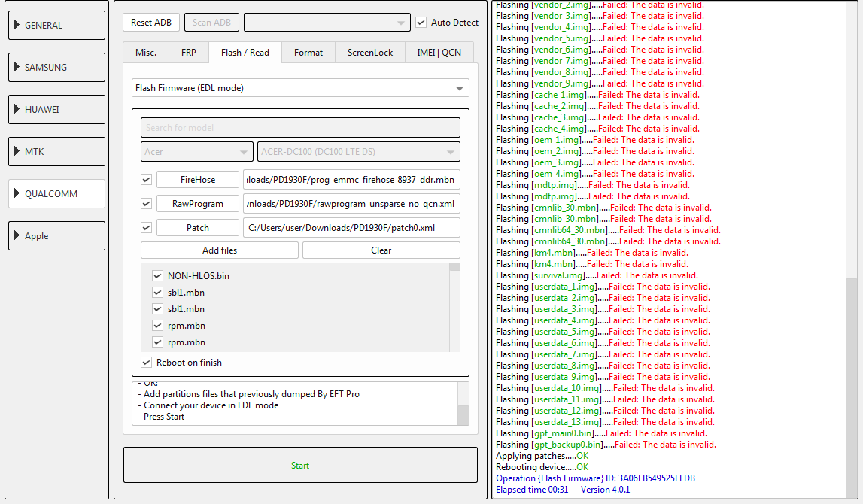Screen dimensions: 863x504
Task: Open the IMEI | QCN tab
Action: pyautogui.click(x=439, y=52)
